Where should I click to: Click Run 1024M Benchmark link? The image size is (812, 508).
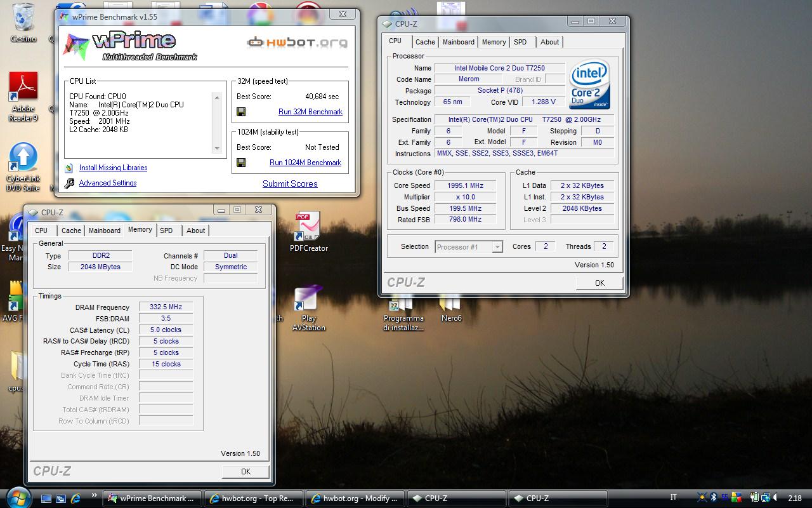pyautogui.click(x=305, y=163)
